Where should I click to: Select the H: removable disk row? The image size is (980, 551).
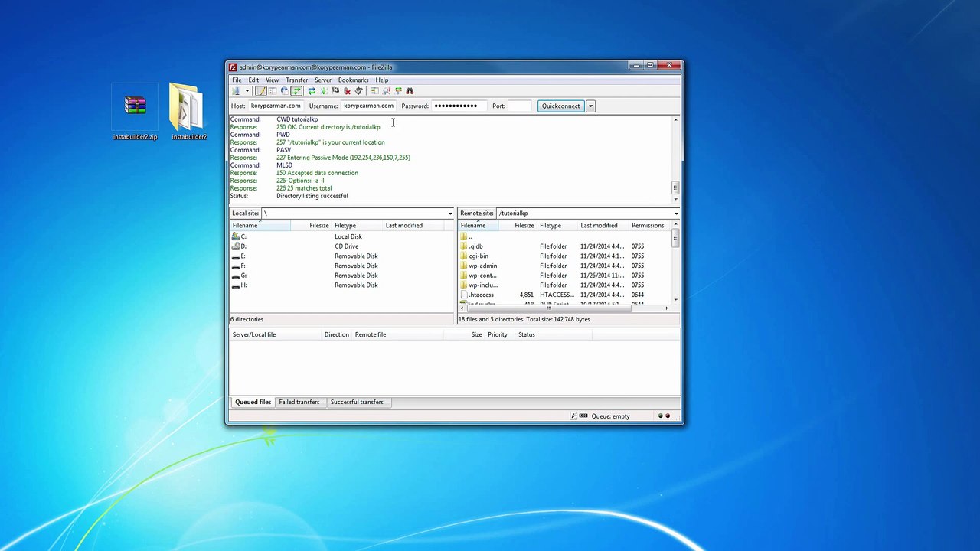tap(342, 285)
